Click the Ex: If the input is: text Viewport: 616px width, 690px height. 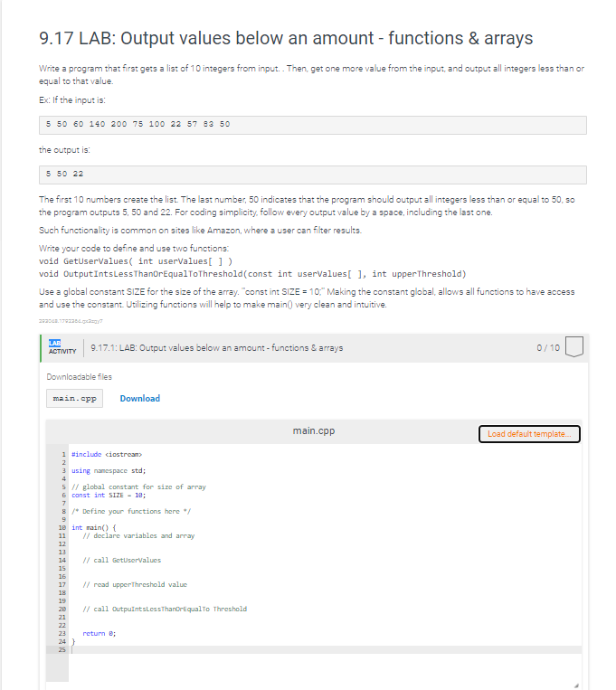coord(72,99)
